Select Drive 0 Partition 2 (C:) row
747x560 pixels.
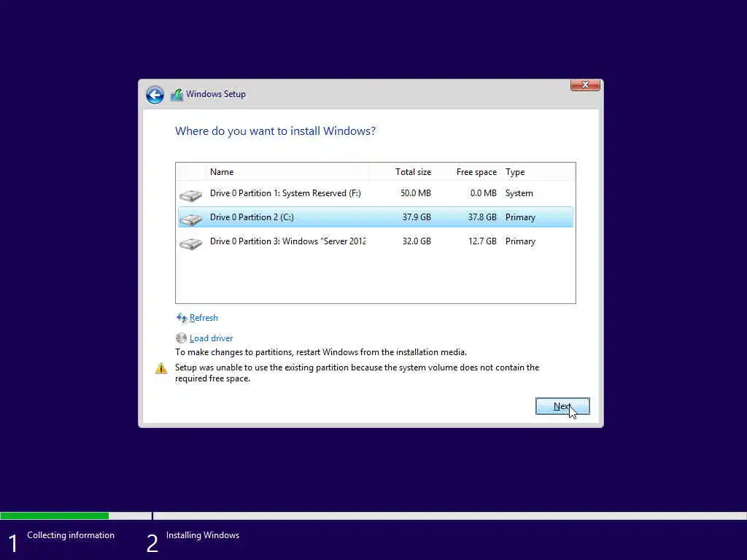click(x=376, y=217)
